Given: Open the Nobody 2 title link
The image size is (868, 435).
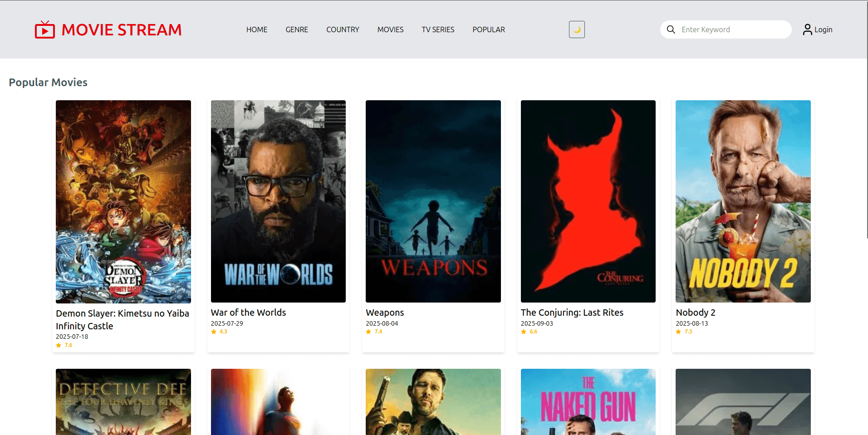Looking at the screenshot, I should (696, 313).
